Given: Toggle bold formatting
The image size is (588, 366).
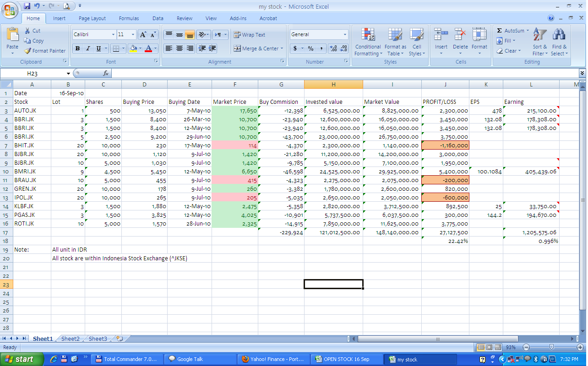Looking at the screenshot, I should (x=77, y=48).
